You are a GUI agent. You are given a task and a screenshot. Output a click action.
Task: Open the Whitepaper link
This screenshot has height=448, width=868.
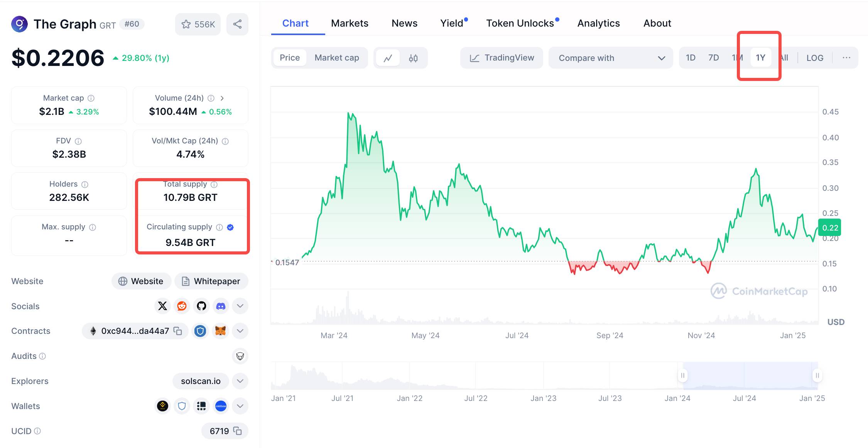[x=211, y=281]
